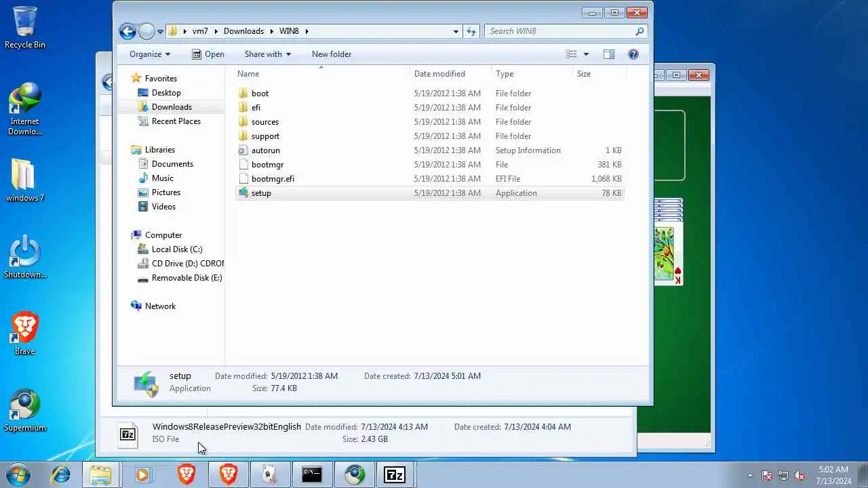
Task: Open the Recycle Bin desktop icon
Action: point(25,27)
